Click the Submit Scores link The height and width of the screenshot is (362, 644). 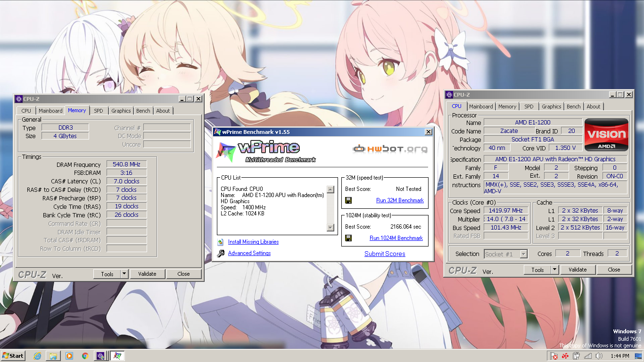coord(385,254)
